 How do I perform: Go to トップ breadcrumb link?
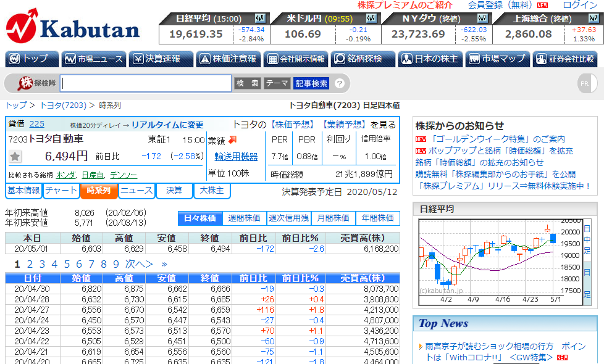tap(16, 105)
